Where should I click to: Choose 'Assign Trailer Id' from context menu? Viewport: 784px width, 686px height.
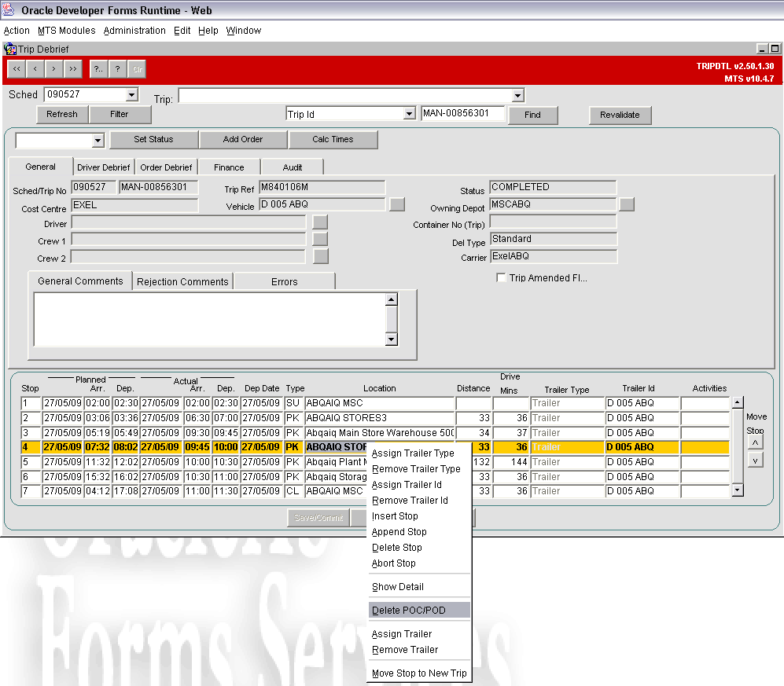pyautogui.click(x=419, y=485)
